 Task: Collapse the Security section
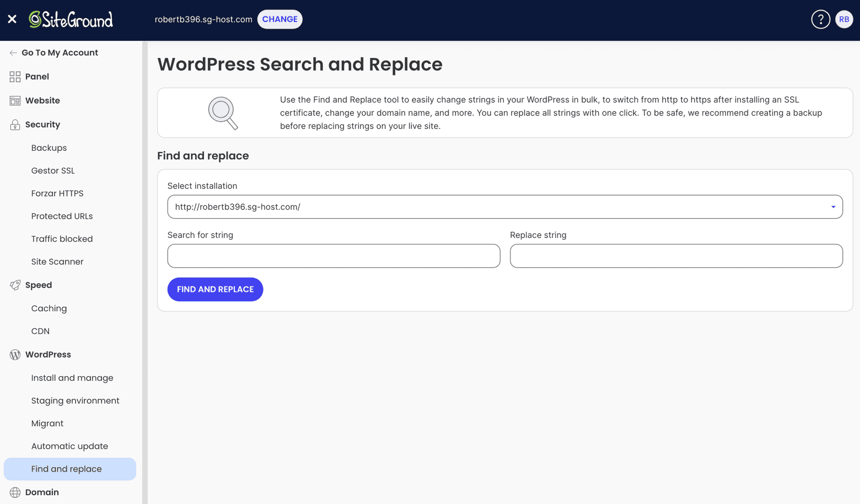42,124
